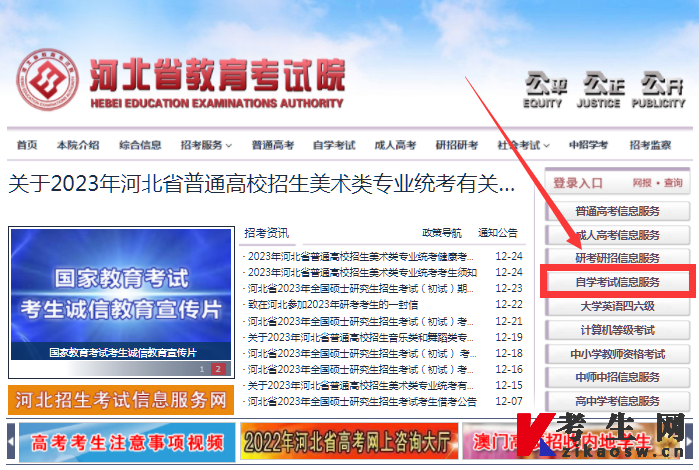
Task: Switch to slide 2 in the image carousel
Action: pos(218,369)
